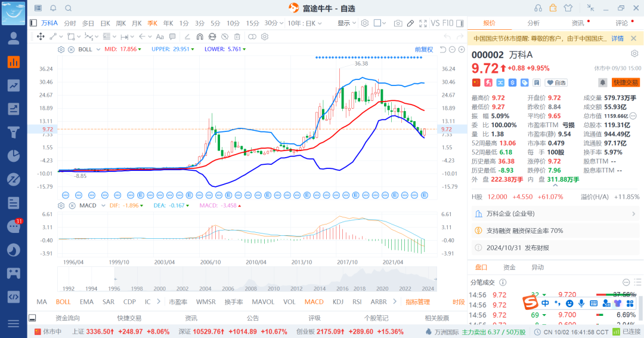Click the 快捷交易 quick trade button
Screen dimensions: 644x338
(626, 82)
